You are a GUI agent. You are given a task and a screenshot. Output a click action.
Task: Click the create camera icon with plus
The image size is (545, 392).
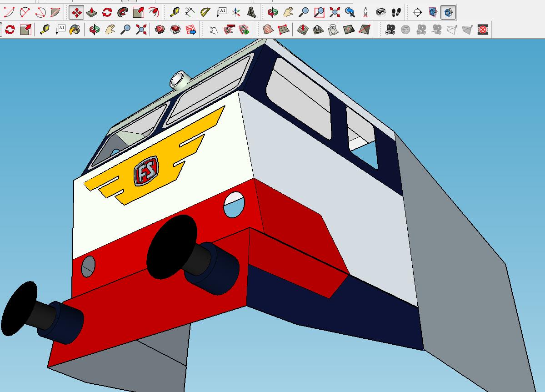[390, 30]
